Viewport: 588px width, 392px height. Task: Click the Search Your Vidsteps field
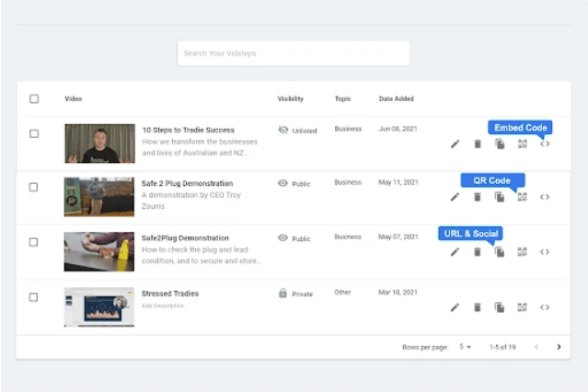pos(294,53)
